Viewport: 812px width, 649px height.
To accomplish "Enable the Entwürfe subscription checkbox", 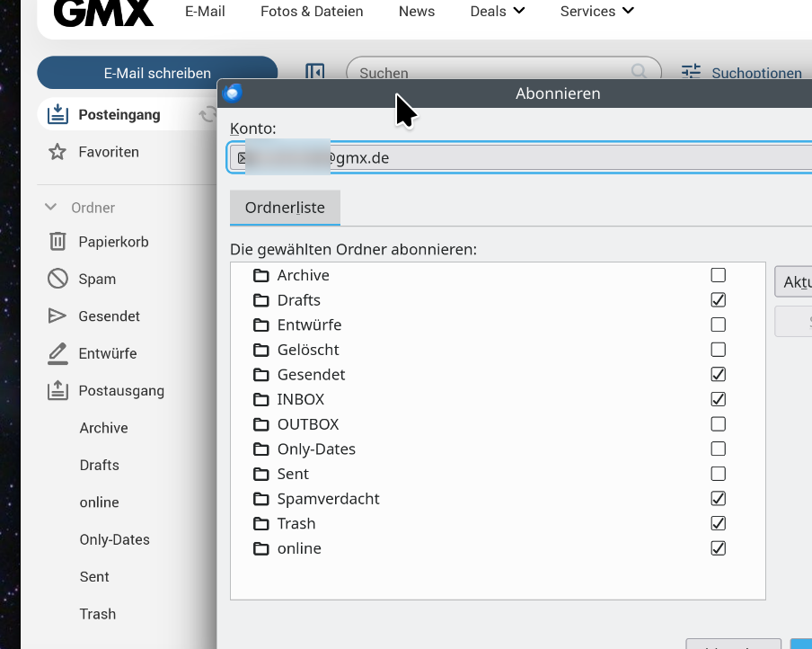I will click(719, 324).
